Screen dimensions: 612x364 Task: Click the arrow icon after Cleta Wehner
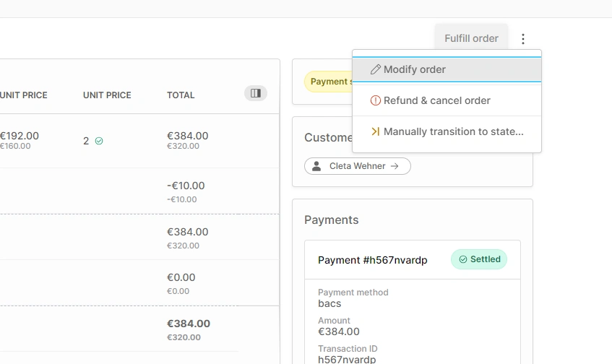tap(395, 166)
